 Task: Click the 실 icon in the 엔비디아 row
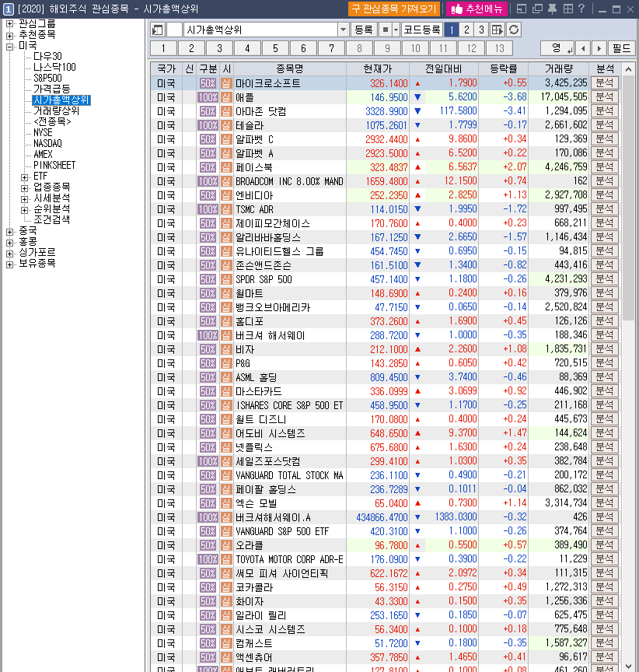(x=226, y=195)
